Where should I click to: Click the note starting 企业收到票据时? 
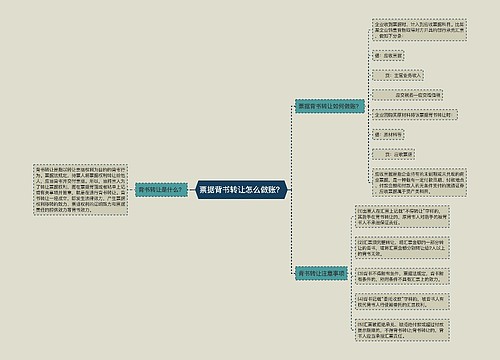[x=419, y=30]
